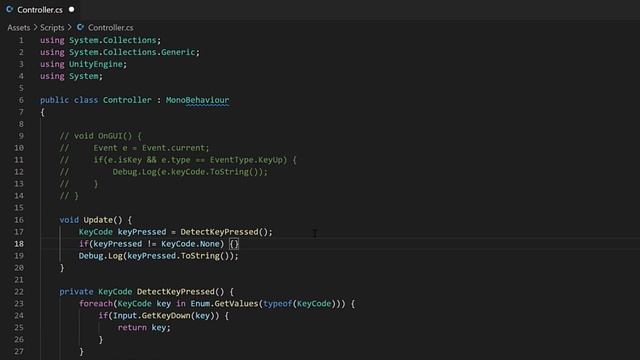Open the Controller.cs breadcrumb item
Viewport: 640px width, 360px height.
(x=111, y=28)
